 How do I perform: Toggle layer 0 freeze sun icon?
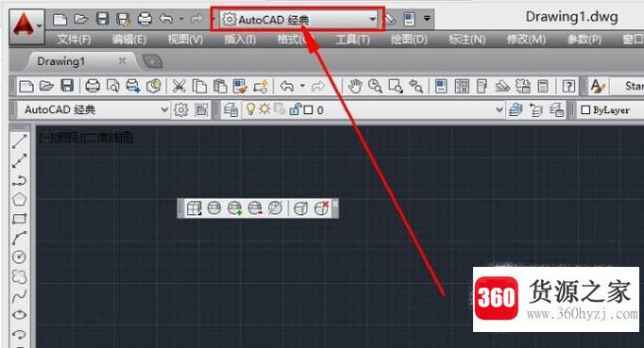[264, 109]
